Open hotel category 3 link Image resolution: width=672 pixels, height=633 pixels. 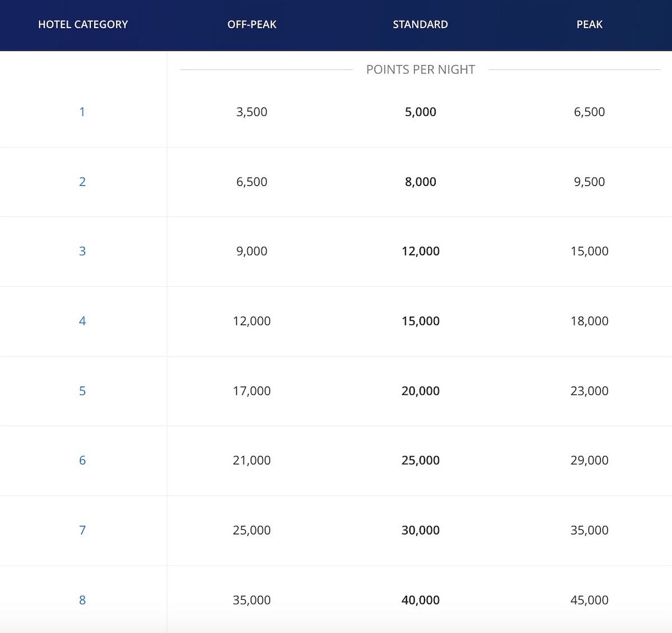point(82,251)
